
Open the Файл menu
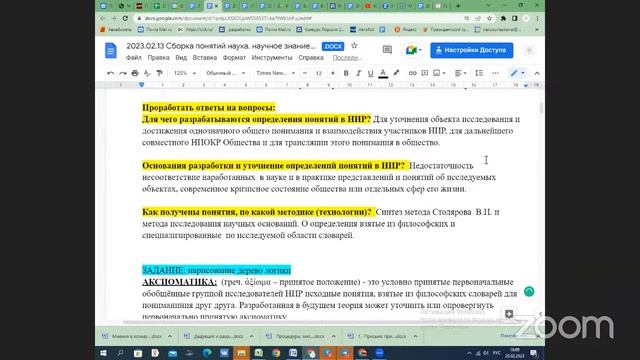133,58
